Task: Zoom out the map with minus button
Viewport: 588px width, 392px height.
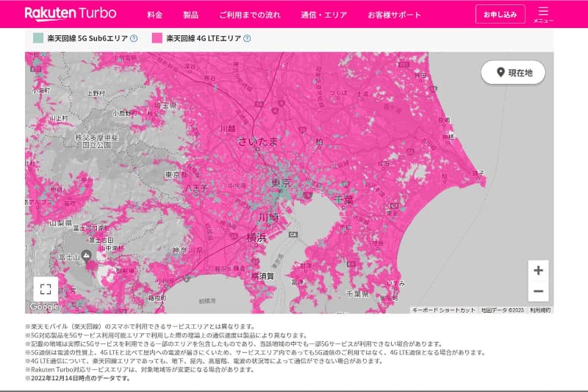Action: point(539,291)
